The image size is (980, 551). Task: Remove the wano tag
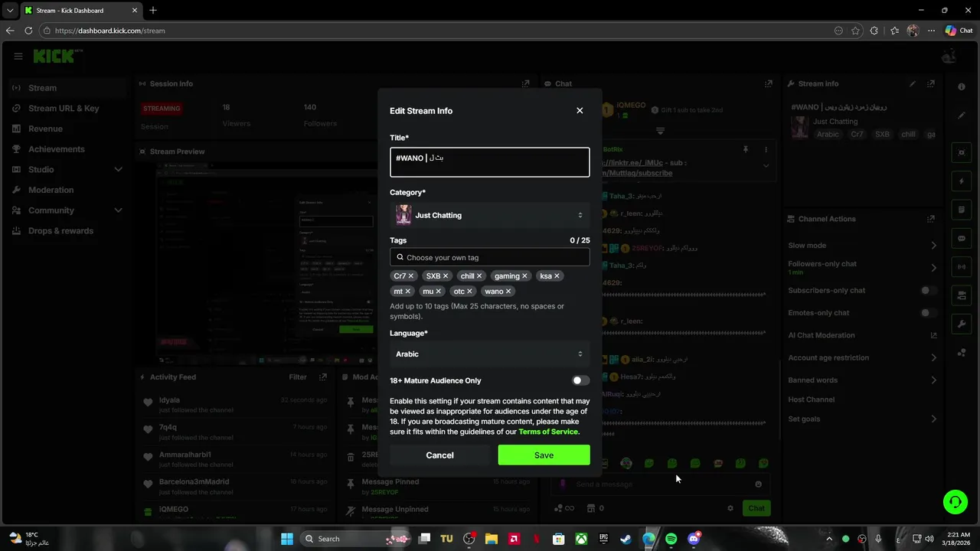click(x=508, y=292)
